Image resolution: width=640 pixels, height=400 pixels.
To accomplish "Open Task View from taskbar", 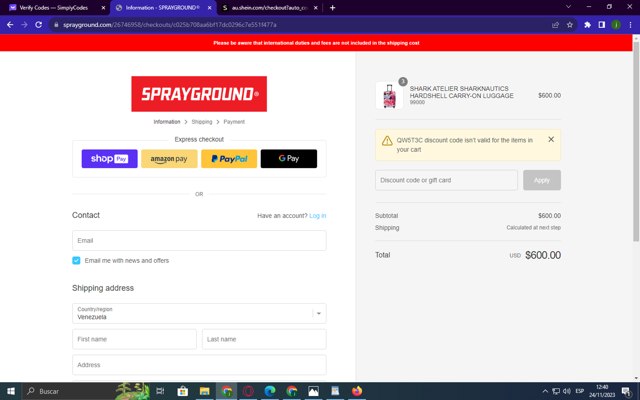I will [160, 391].
